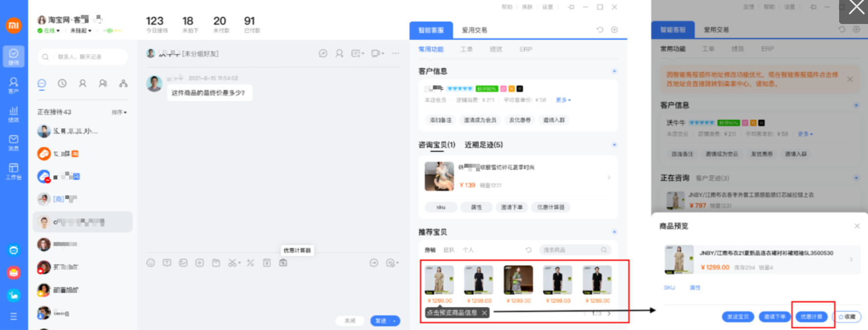Switch to the group contacts icon
868x330 pixels.
tap(103, 83)
